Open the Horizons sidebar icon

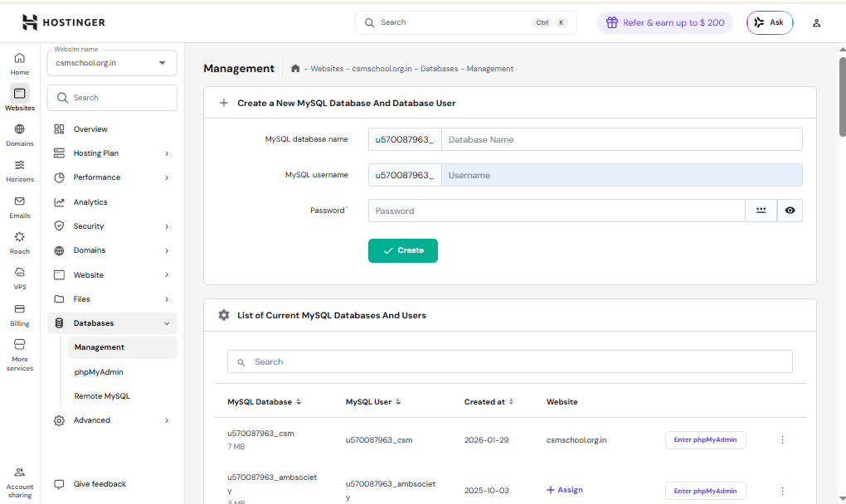click(20, 165)
